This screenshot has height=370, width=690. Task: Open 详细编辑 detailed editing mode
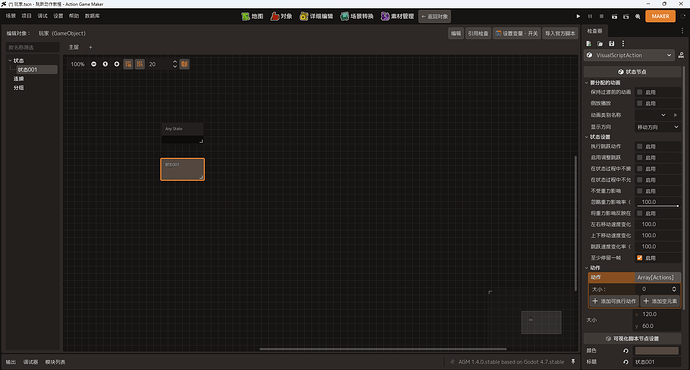tap(316, 16)
